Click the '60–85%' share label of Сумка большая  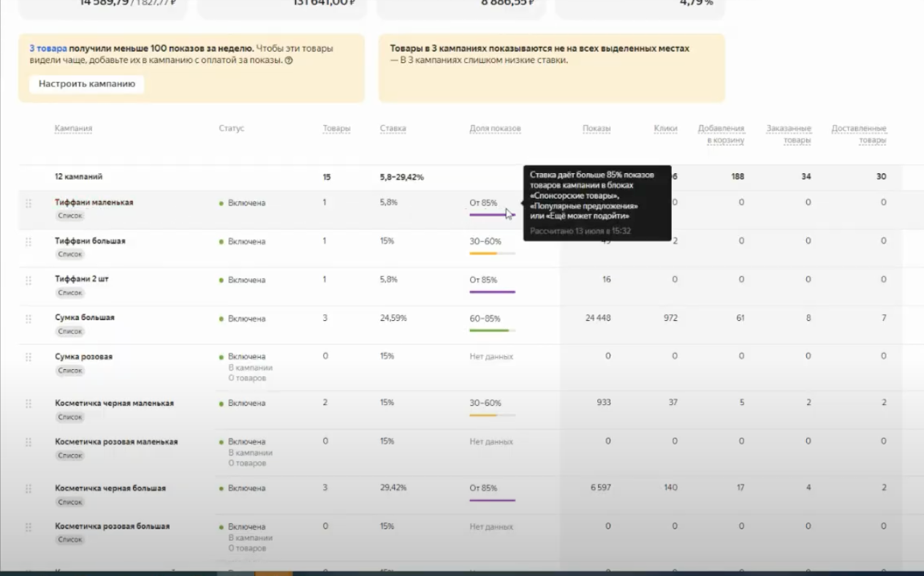[x=485, y=319]
